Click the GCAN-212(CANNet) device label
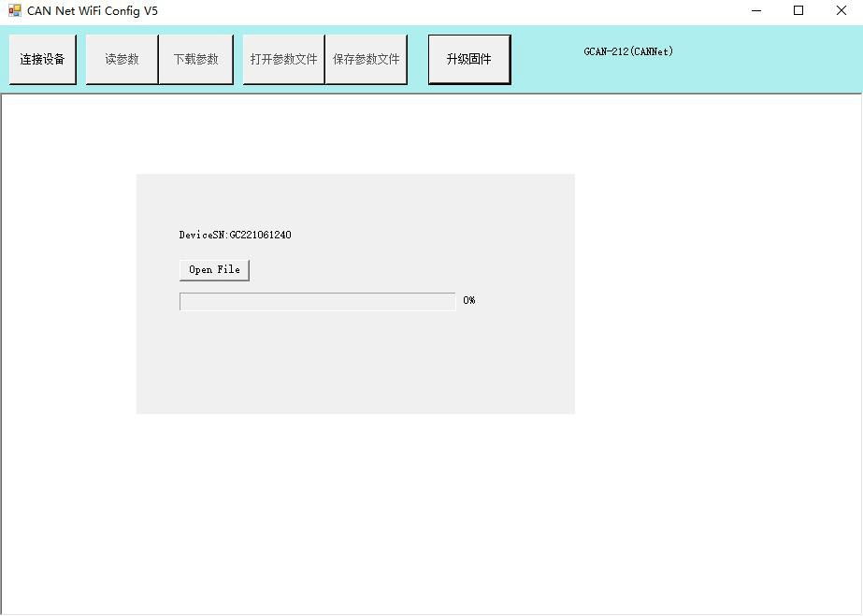 627,51
